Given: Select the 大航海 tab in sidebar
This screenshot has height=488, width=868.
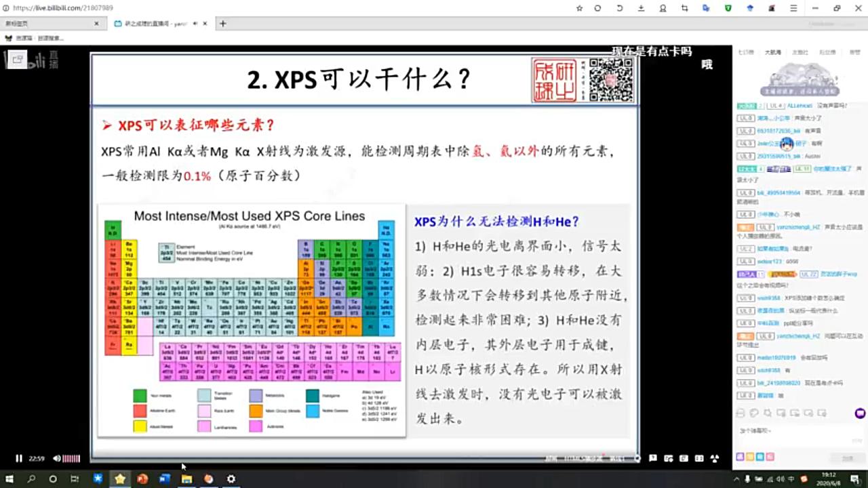Looking at the screenshot, I should (773, 52).
